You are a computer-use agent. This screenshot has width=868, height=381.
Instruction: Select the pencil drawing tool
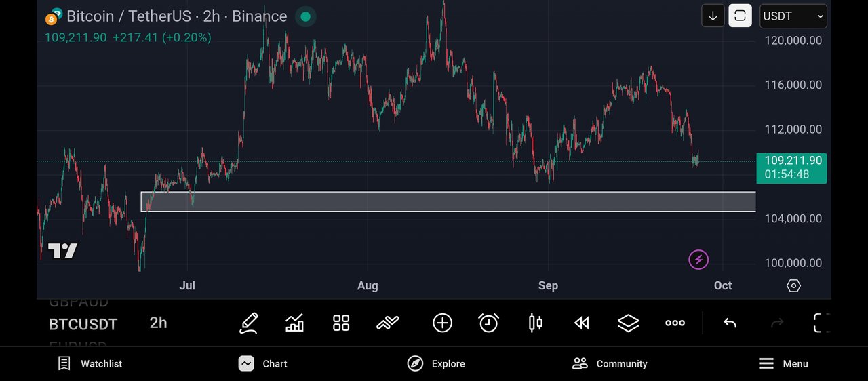pyautogui.click(x=249, y=323)
